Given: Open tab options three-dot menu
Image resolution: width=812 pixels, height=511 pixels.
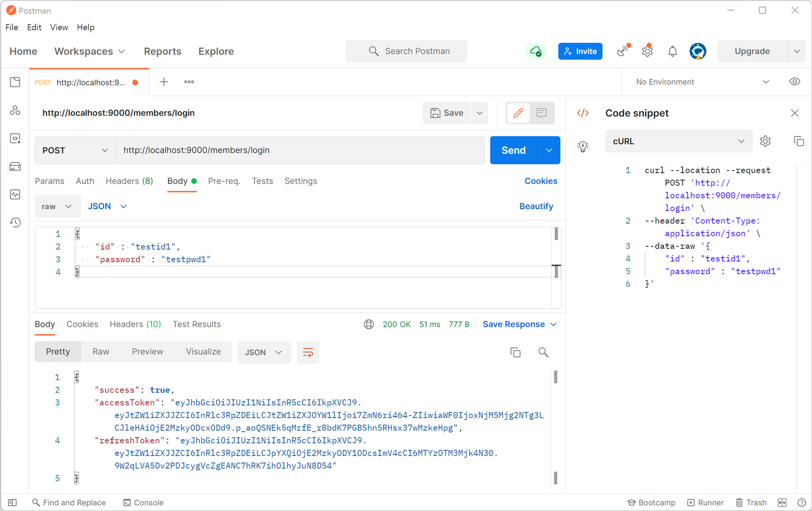Looking at the screenshot, I should point(189,82).
